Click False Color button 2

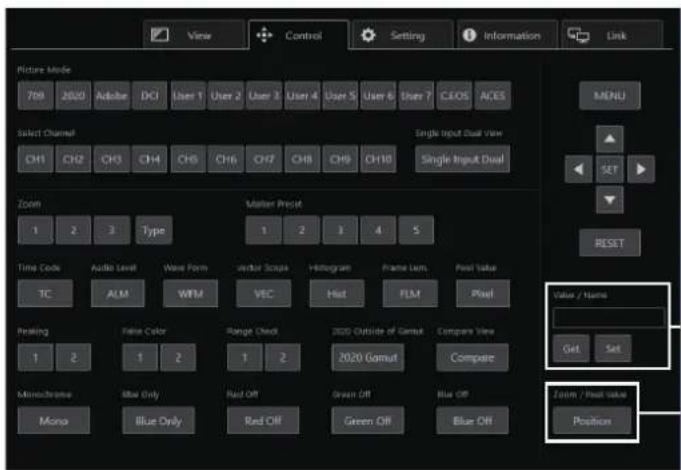point(178,357)
